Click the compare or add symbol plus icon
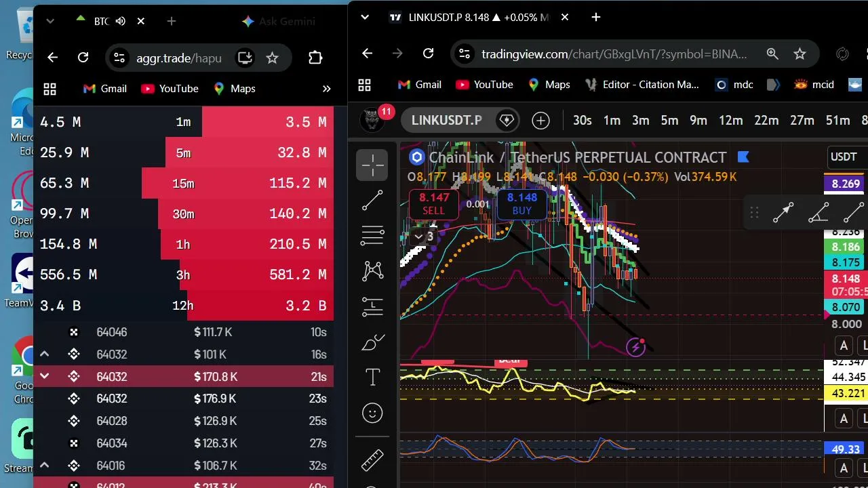868x488 pixels. tap(540, 121)
